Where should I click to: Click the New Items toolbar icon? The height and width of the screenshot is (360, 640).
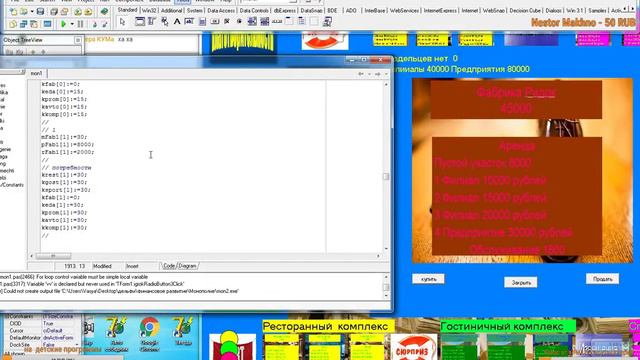pos(13,11)
